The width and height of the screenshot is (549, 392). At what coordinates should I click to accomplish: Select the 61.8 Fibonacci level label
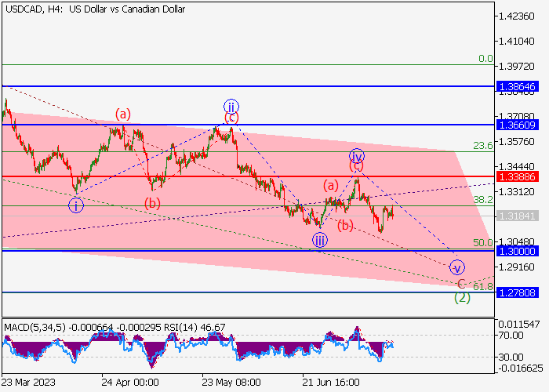pyautogui.click(x=483, y=287)
